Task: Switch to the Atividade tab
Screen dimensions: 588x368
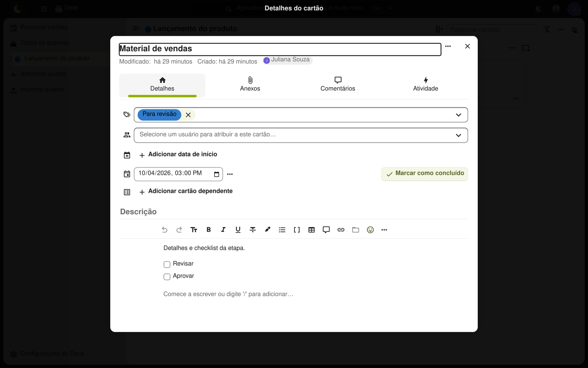Action: tap(426, 85)
